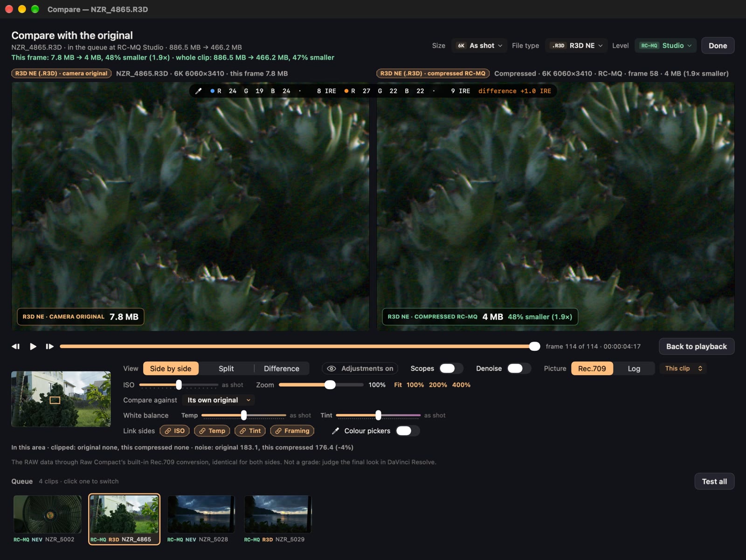Click Back to playback
Viewport: 746px width, 560px height.
tap(696, 346)
